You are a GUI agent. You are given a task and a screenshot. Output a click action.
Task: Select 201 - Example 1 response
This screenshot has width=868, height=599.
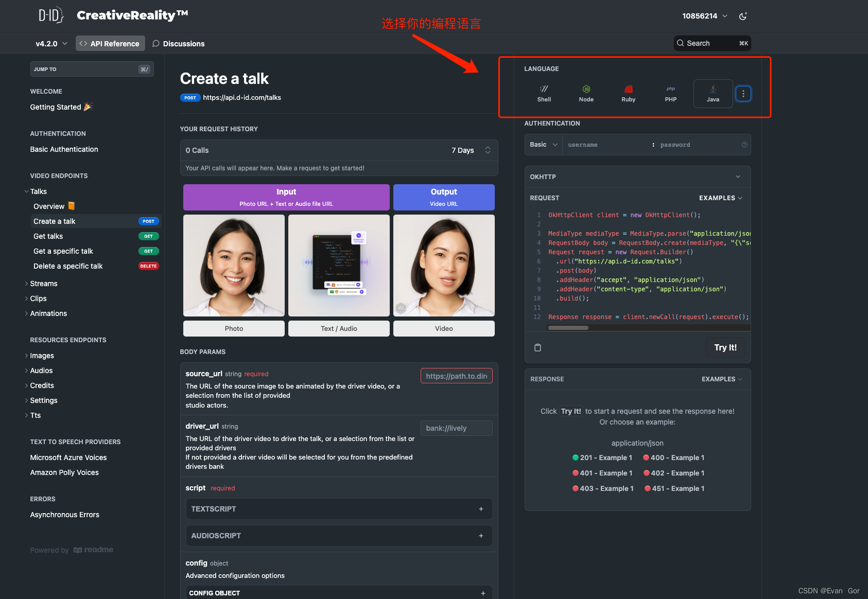[x=602, y=457]
